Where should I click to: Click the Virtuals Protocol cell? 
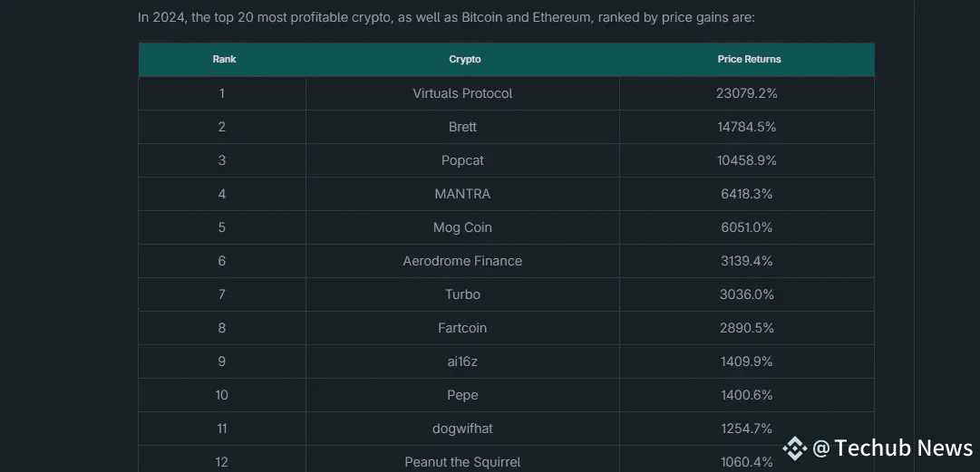tap(462, 93)
